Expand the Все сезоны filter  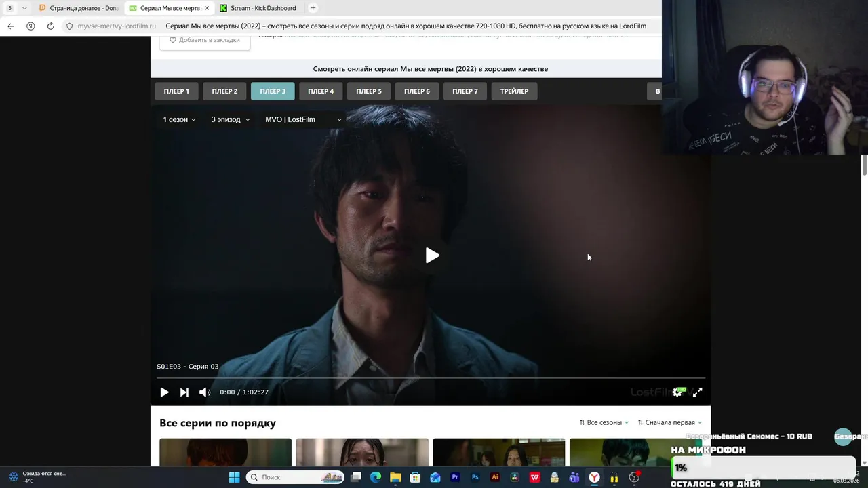pos(604,422)
